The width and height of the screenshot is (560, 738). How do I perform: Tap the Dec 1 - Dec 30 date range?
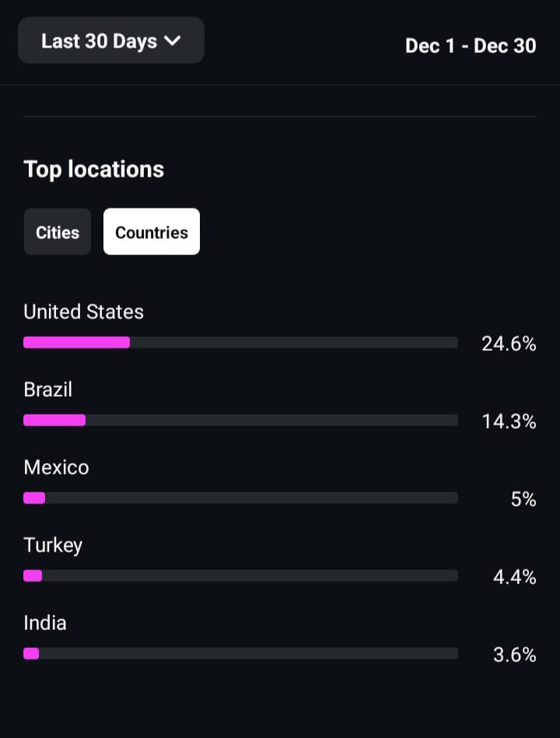point(471,45)
